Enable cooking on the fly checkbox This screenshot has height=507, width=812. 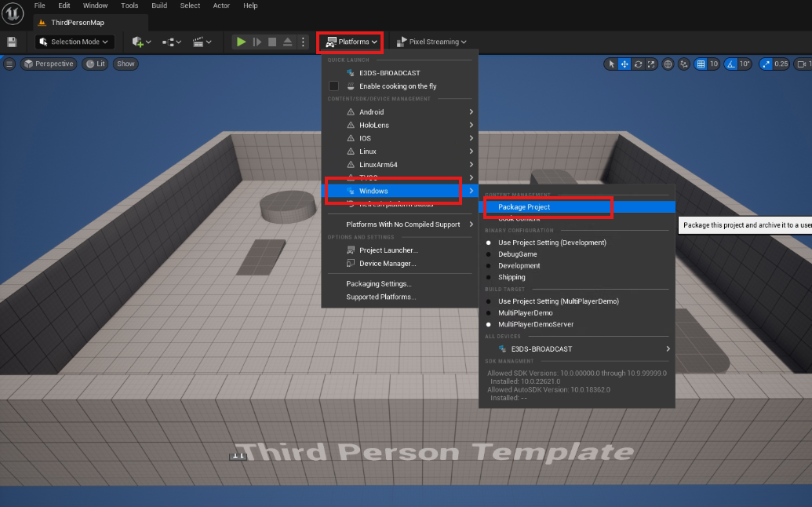tap(334, 86)
